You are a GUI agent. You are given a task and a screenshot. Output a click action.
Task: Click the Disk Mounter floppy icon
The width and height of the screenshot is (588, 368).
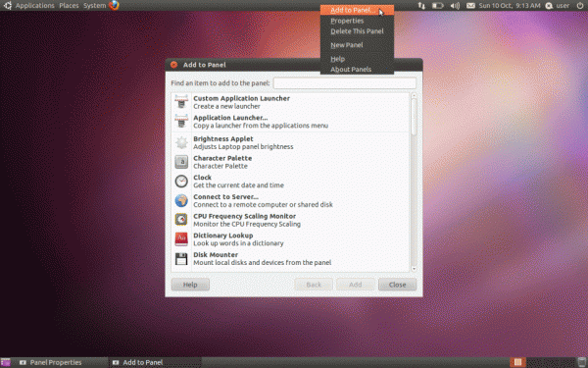point(181,259)
